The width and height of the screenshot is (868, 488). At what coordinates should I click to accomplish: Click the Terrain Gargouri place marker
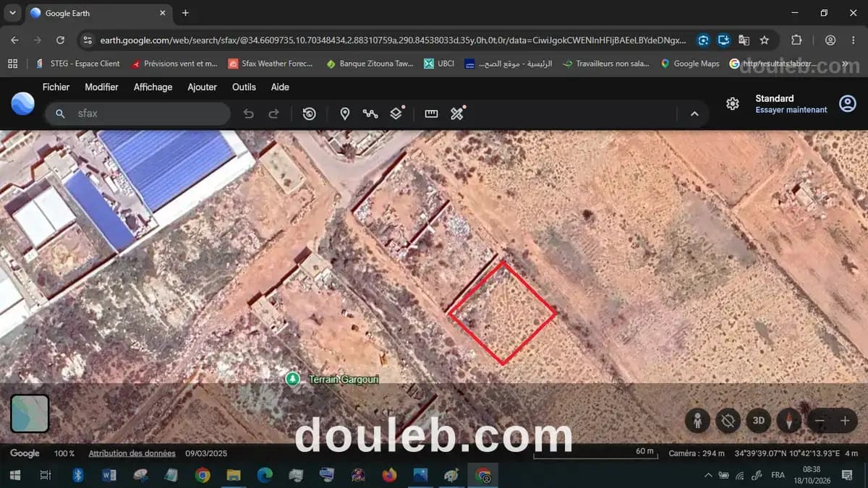[292, 379]
